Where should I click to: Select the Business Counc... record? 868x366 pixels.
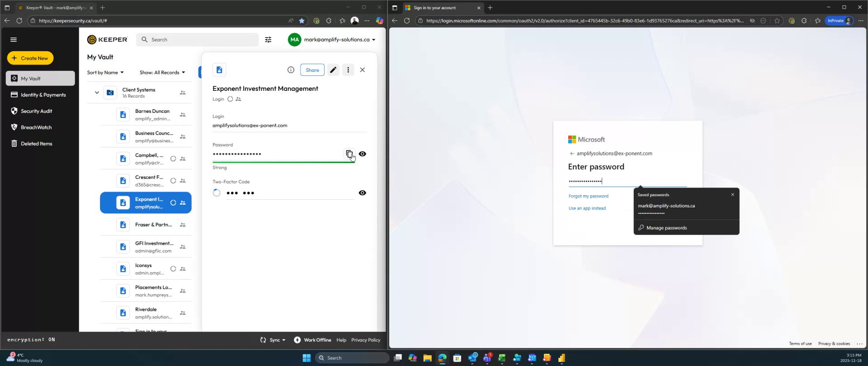point(146,137)
